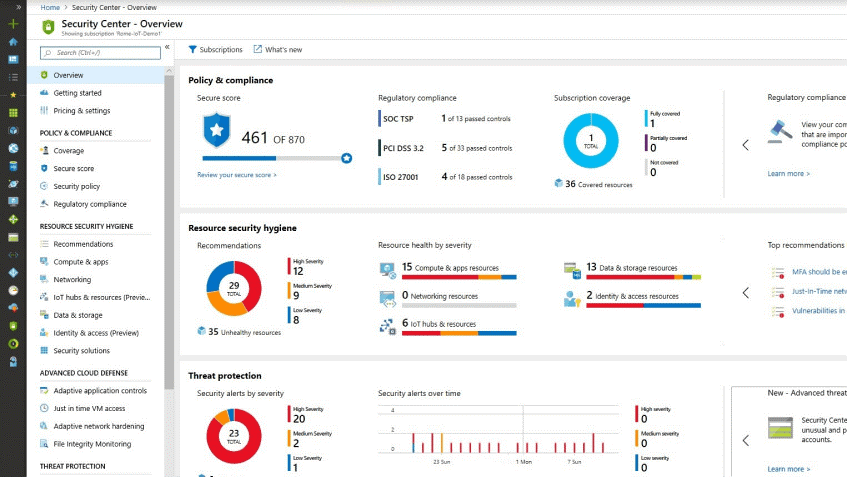Screen dimensions: 847x477
Task: Open IoT hubs & resources menu item
Action: pyautogui.click(x=96, y=298)
